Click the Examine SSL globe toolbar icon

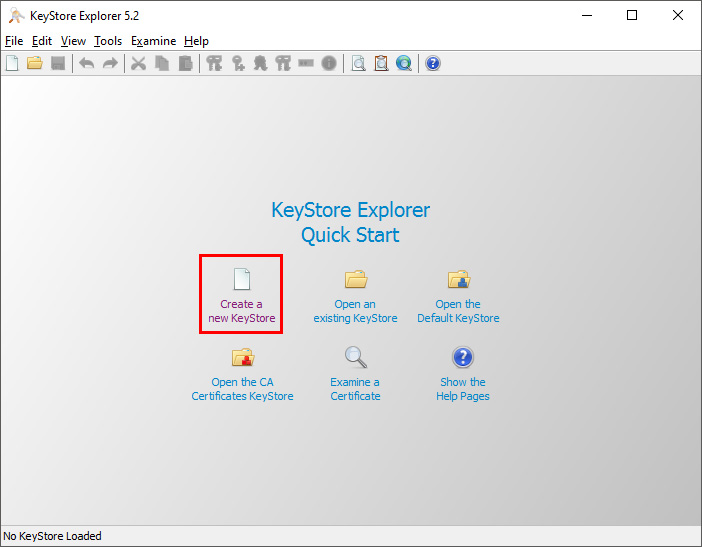tap(404, 63)
